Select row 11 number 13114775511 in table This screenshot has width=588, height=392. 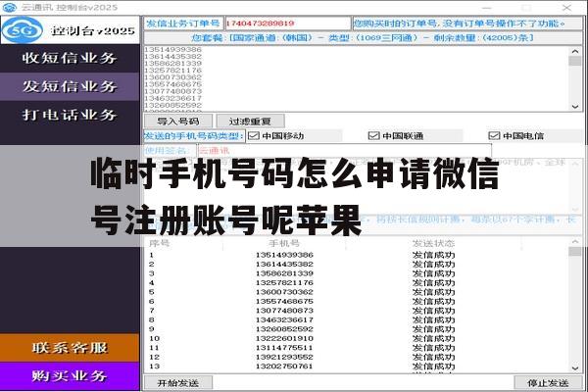[x=284, y=348]
